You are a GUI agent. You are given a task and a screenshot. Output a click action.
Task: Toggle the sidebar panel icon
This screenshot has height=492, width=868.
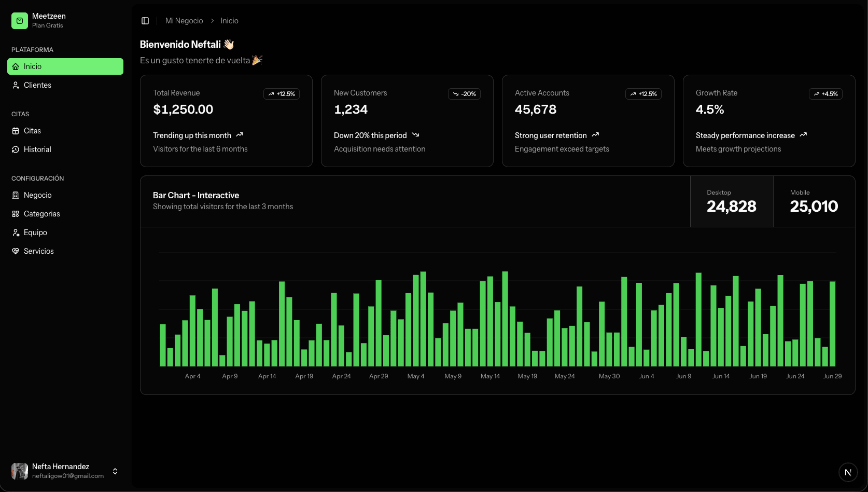145,21
